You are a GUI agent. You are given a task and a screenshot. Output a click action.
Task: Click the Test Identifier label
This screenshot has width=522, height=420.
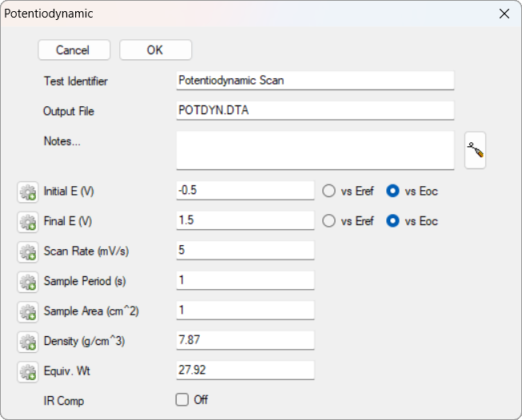click(76, 81)
